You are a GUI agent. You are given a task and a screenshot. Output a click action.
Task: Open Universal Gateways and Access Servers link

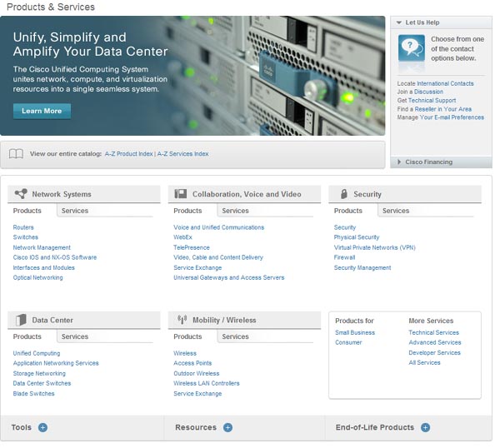tap(229, 277)
